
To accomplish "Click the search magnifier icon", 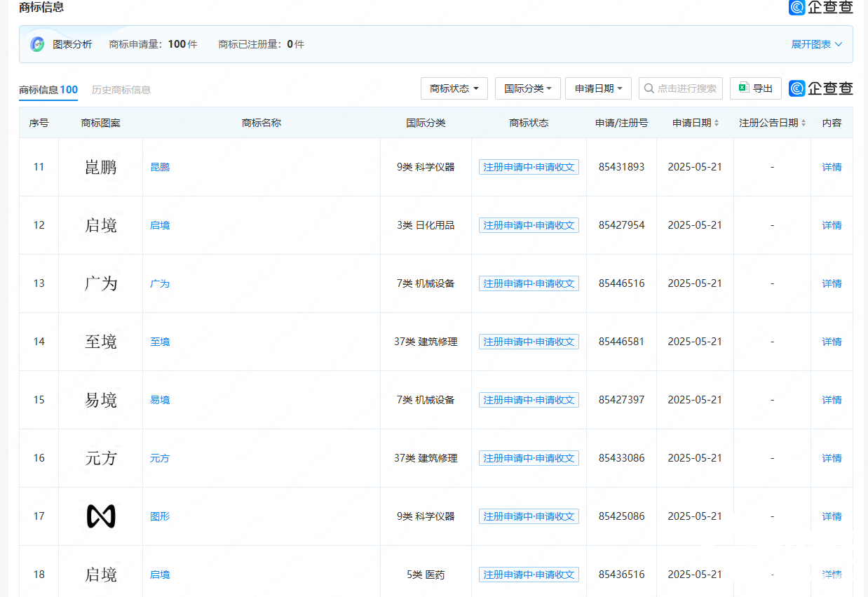I will pos(649,88).
